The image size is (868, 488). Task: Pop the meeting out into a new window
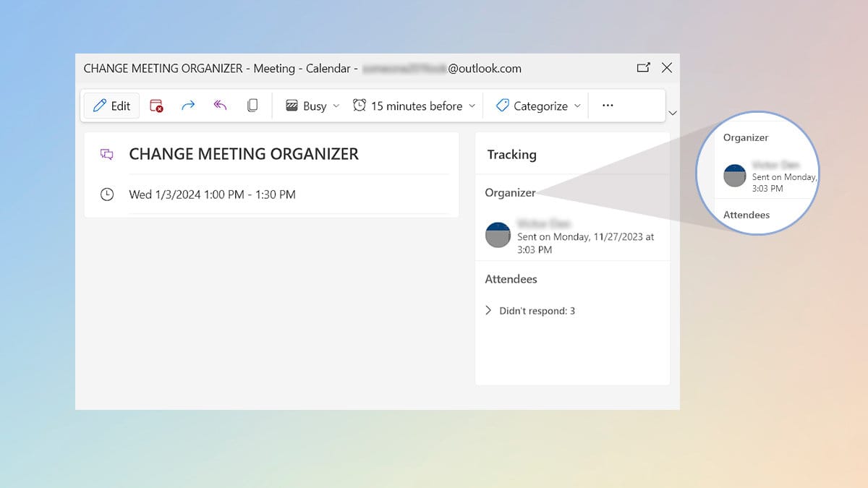coord(643,68)
